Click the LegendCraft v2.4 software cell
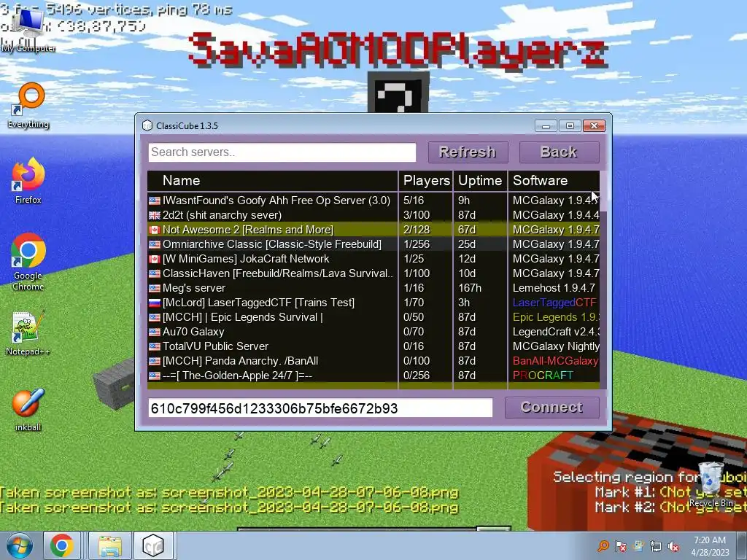Image resolution: width=747 pixels, height=560 pixels. pyautogui.click(x=555, y=332)
